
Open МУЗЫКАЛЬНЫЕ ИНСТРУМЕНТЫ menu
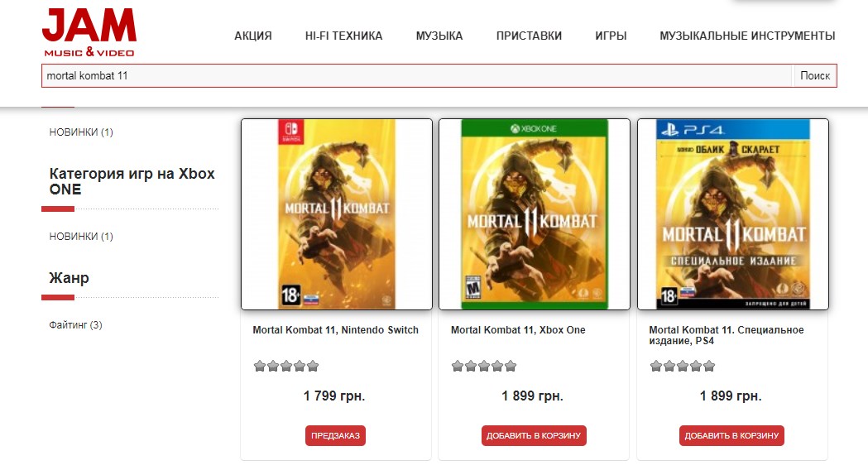747,36
